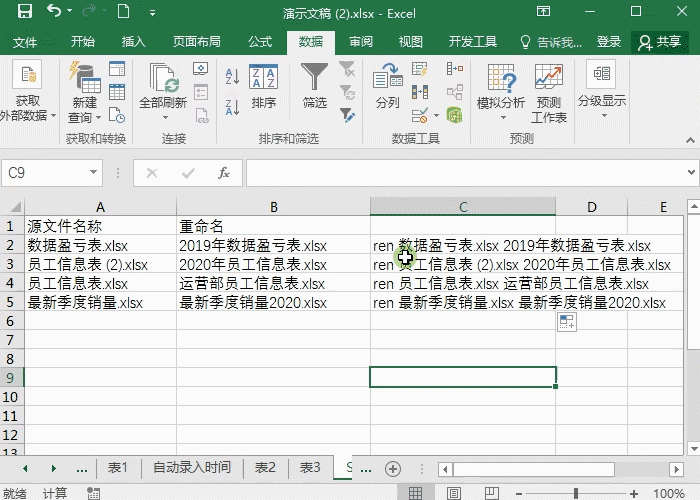Expand the 全部刷新 dropdown arrow
The image size is (700, 500).
pos(165,117)
